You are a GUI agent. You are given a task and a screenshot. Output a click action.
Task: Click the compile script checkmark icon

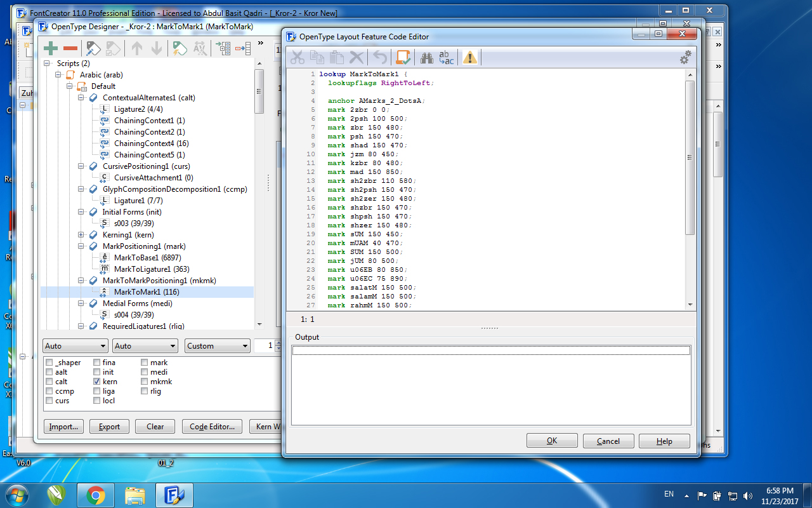click(403, 58)
